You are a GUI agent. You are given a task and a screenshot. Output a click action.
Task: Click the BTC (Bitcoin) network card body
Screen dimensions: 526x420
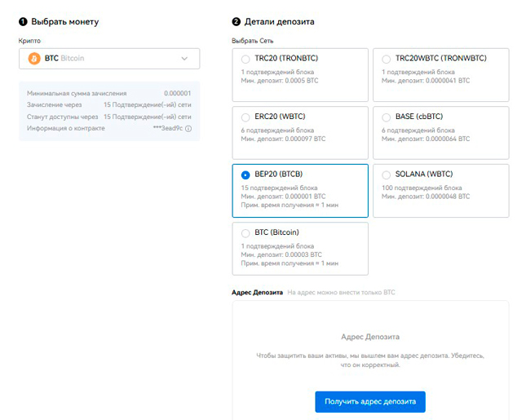coord(300,249)
